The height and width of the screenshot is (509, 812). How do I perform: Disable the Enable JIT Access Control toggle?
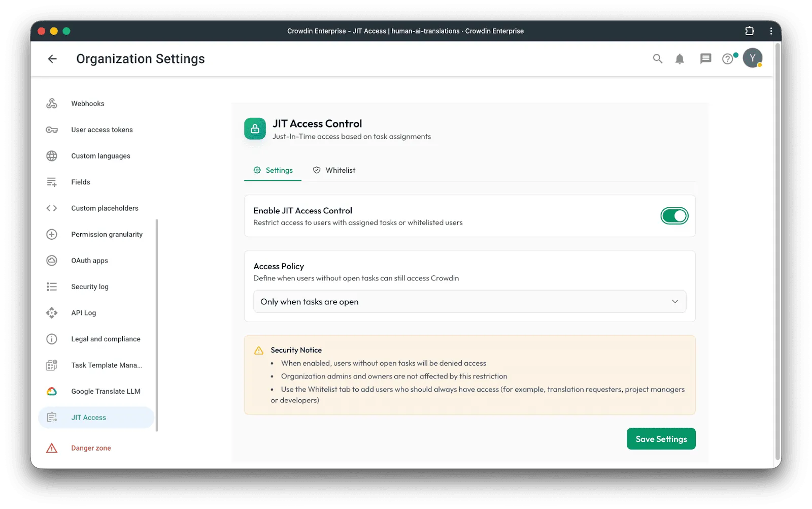tap(674, 216)
